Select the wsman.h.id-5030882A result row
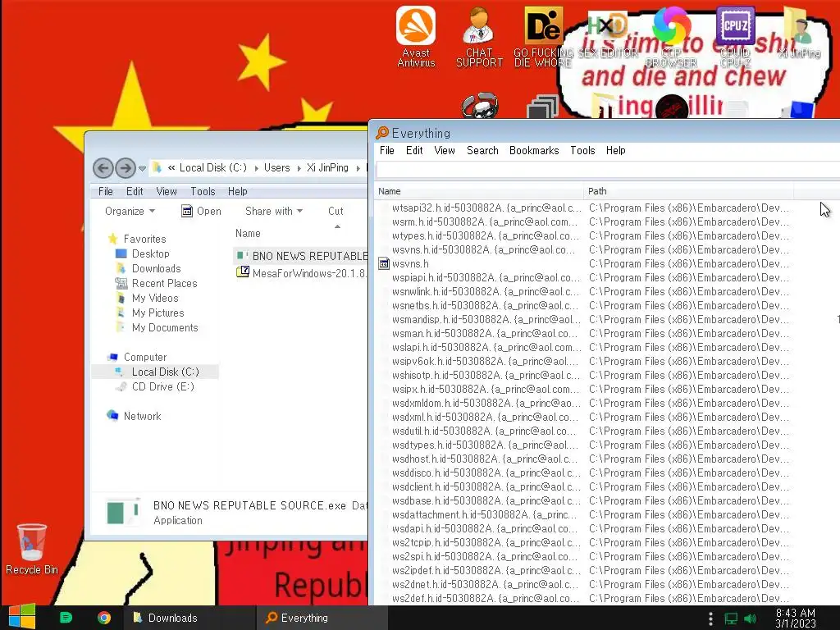 pyautogui.click(x=608, y=333)
